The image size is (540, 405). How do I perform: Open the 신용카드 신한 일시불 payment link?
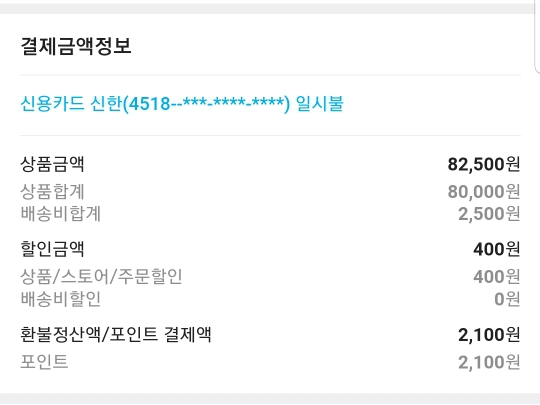pos(182,103)
